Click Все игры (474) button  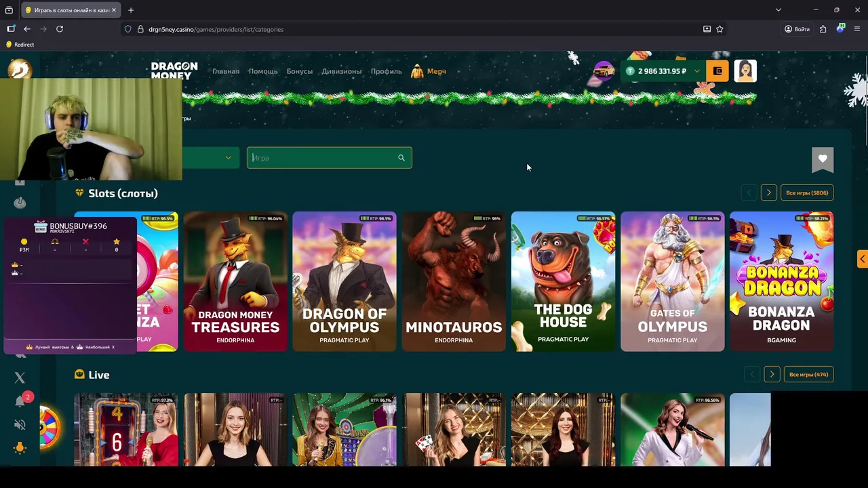808,374
